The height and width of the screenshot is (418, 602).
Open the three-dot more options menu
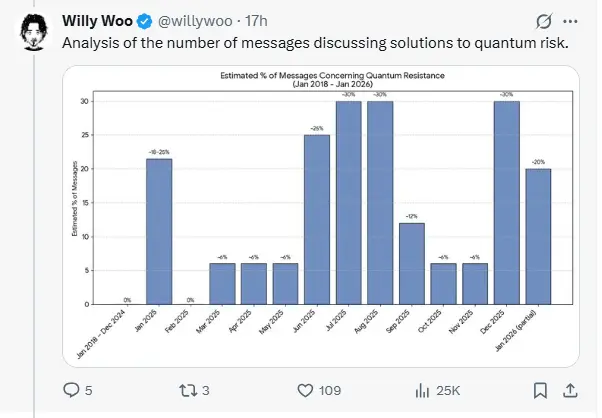[570, 21]
